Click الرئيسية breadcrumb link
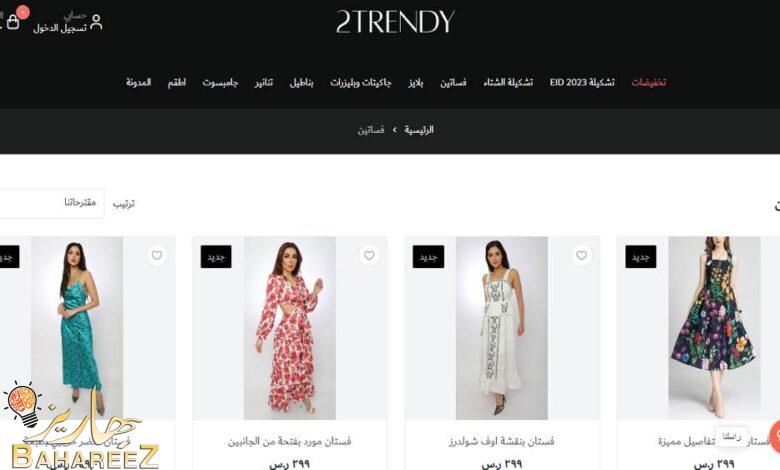780x470 pixels. click(418, 130)
